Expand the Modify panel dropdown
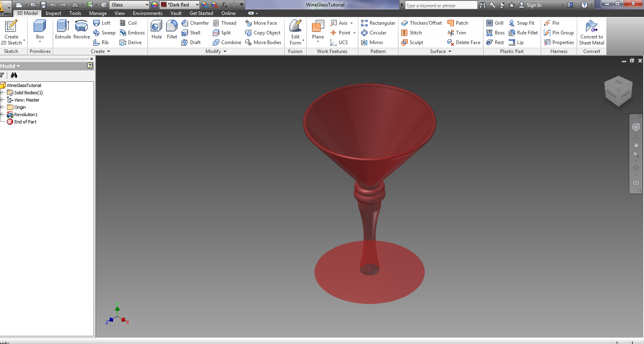Screen dimensions: 644x344 225,51
